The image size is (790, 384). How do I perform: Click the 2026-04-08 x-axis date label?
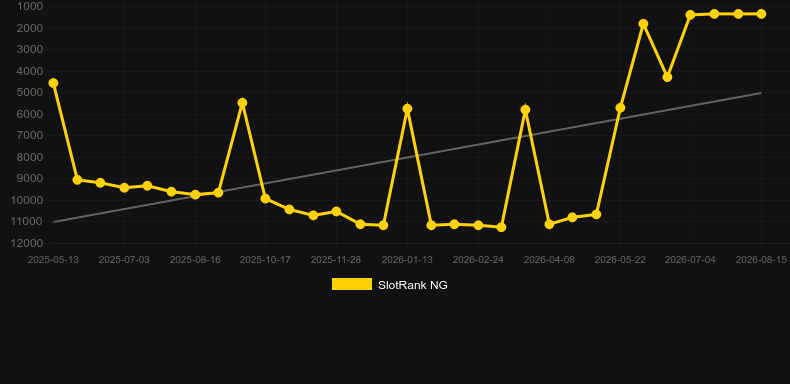[x=549, y=260]
